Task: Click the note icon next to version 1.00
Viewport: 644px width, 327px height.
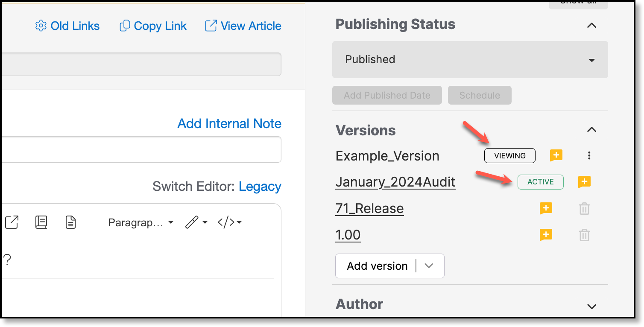Action: coord(546,235)
